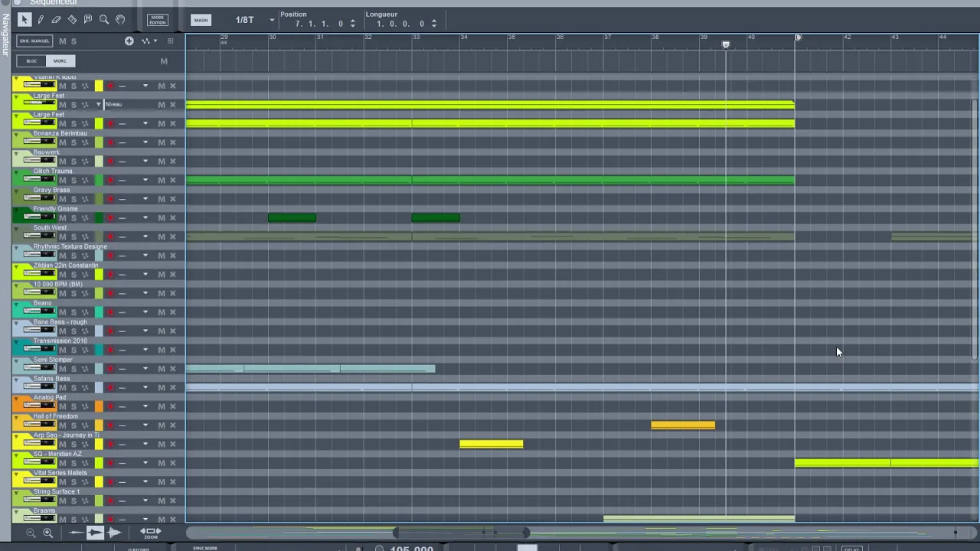Select the orange Hall of Freedom clip
The height and width of the screenshot is (551, 980).
(x=683, y=425)
